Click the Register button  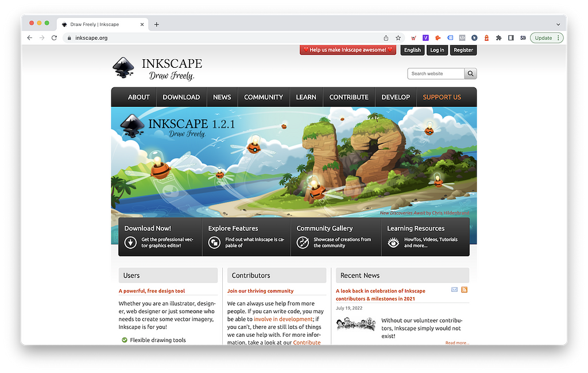tap(463, 50)
